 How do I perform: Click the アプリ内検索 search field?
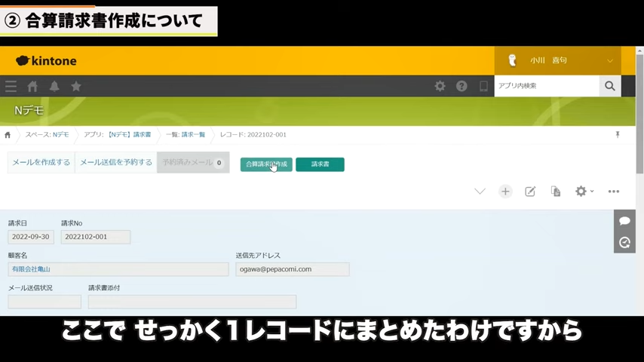click(x=547, y=86)
